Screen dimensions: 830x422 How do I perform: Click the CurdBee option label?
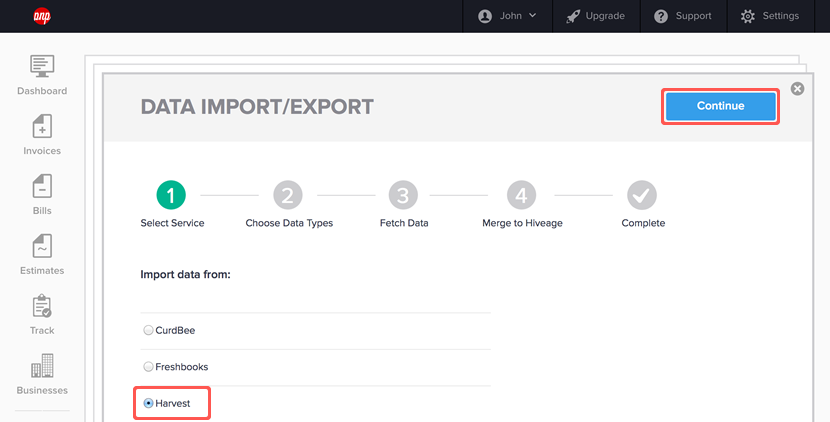pos(175,330)
